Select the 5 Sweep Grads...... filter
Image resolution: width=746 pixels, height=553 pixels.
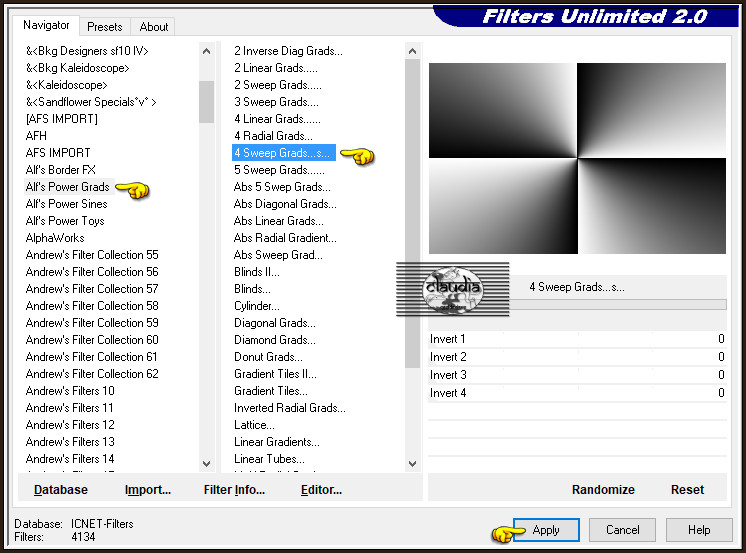click(279, 170)
